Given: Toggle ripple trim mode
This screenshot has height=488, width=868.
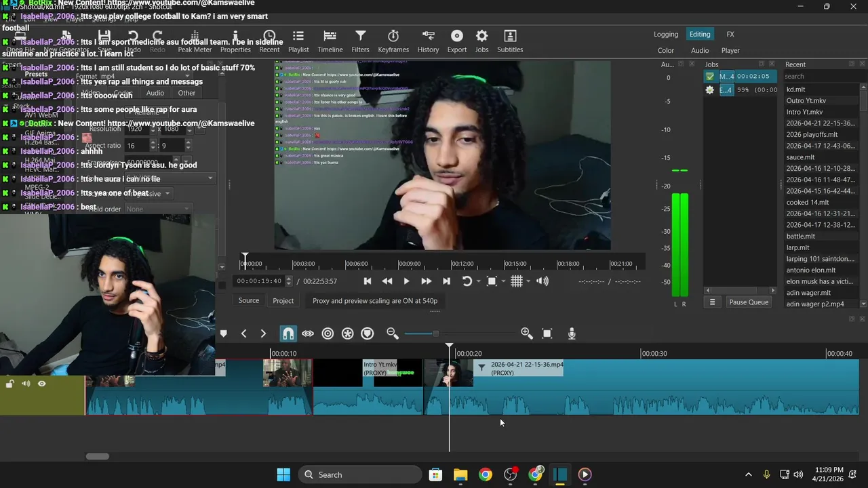Looking at the screenshot, I should pyautogui.click(x=328, y=333).
